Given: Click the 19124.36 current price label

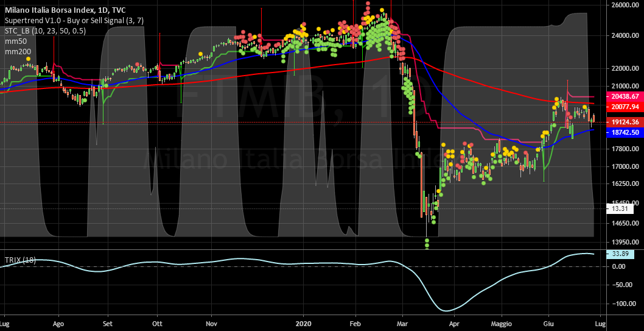Looking at the screenshot, I should [x=625, y=122].
